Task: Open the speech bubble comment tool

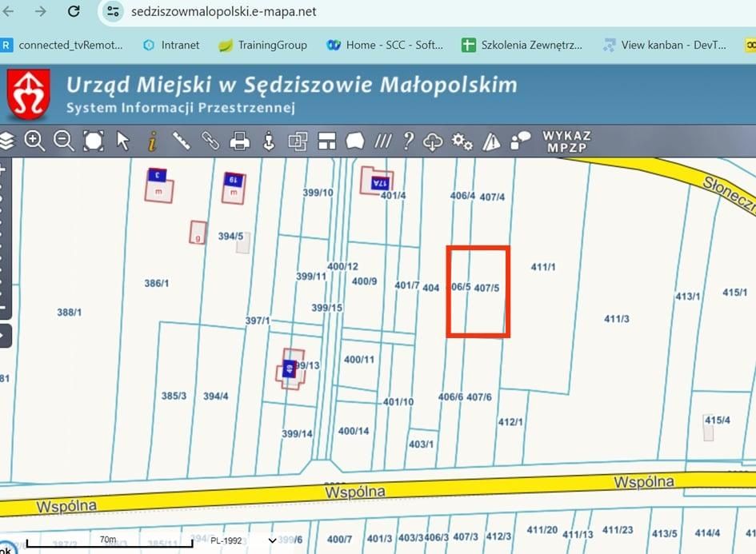Action: pyautogui.click(x=354, y=141)
